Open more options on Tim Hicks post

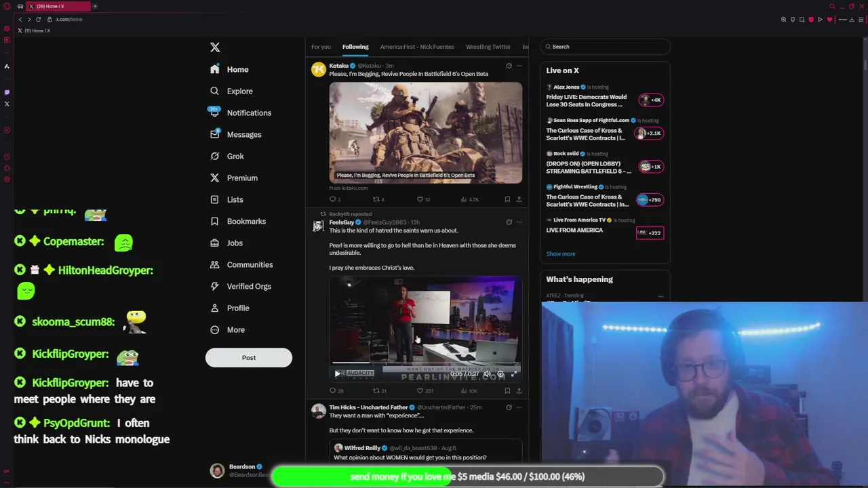[519, 407]
